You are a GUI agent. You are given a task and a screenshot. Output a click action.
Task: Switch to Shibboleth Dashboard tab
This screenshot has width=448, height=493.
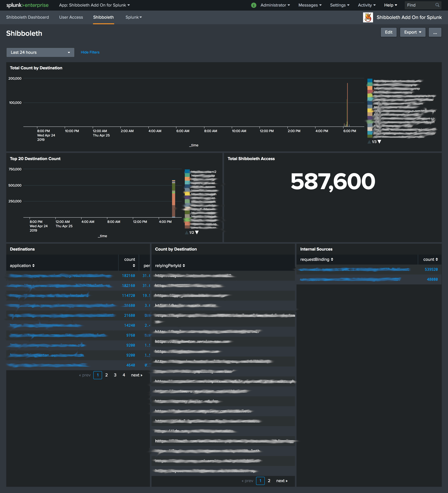click(x=27, y=17)
